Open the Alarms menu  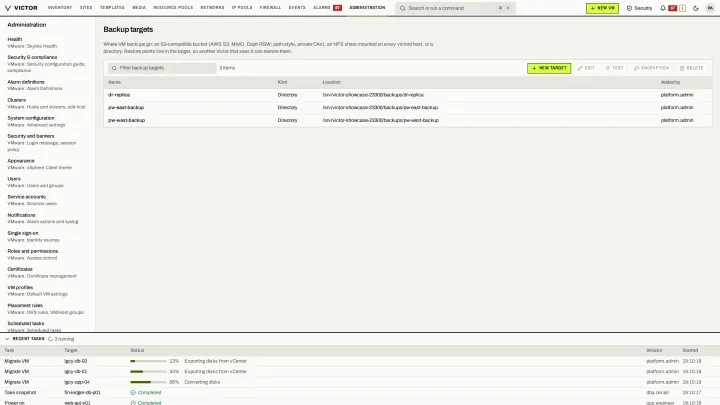coord(322,8)
